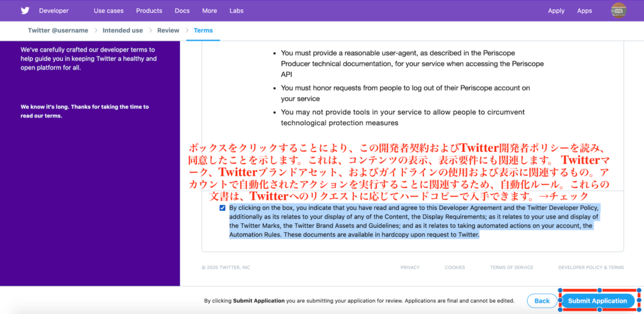644x314 pixels.
Task: Click the highlighted 'By clicking on the box' agreement text
Action: [414, 221]
